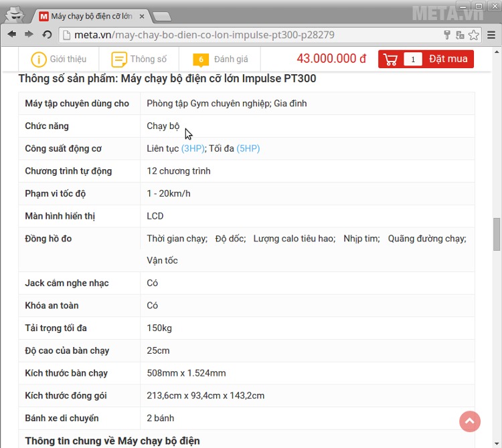Bookmark this page with the star icon
The image size is (502, 448).
(473, 35)
